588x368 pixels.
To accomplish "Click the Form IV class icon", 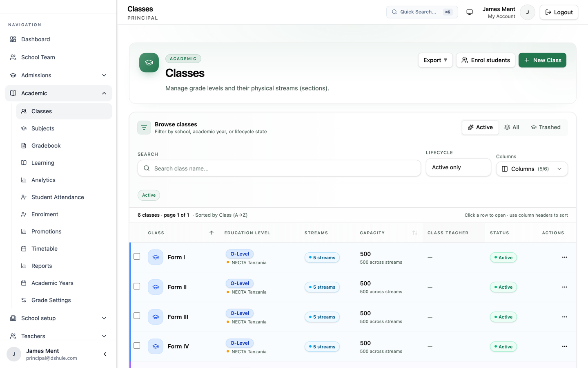I will tap(156, 346).
